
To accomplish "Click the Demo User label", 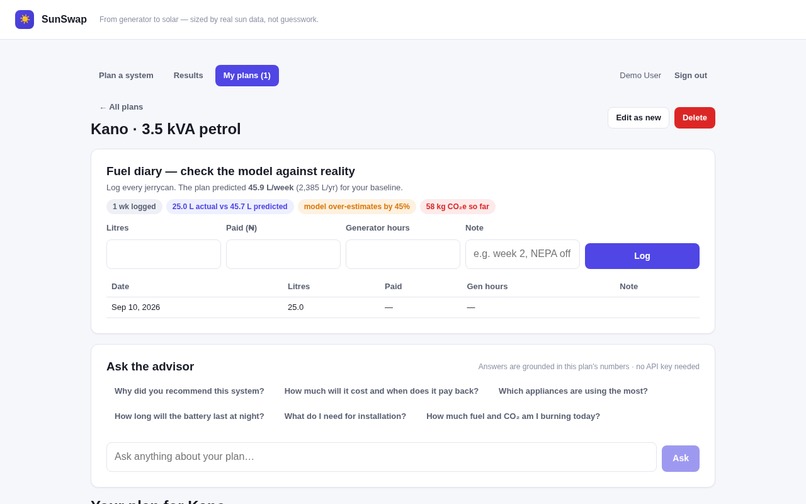I will point(640,76).
